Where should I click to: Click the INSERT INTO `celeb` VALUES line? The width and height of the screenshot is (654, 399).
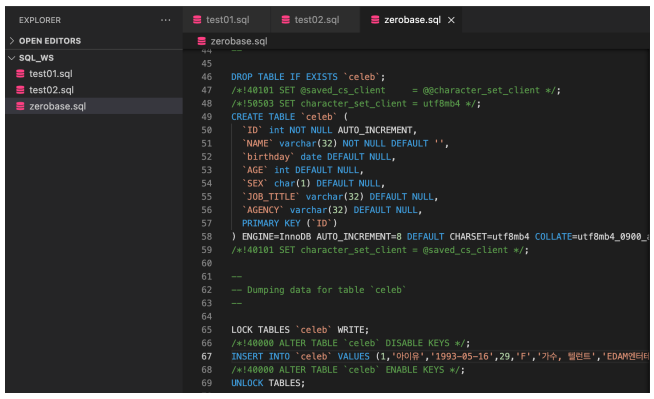(440, 356)
